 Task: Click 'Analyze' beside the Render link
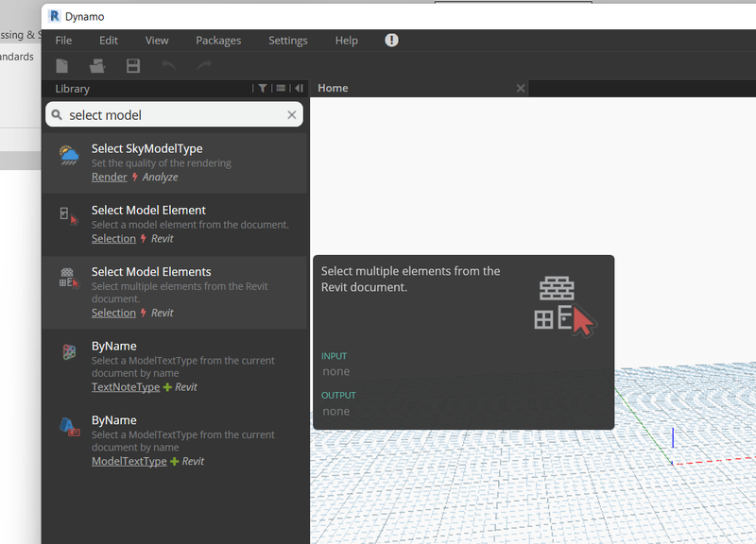point(160,177)
